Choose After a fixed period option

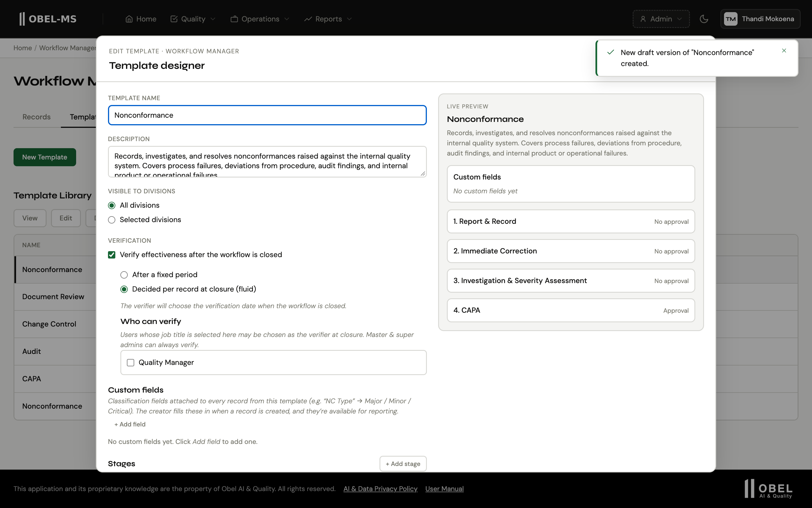point(124,275)
